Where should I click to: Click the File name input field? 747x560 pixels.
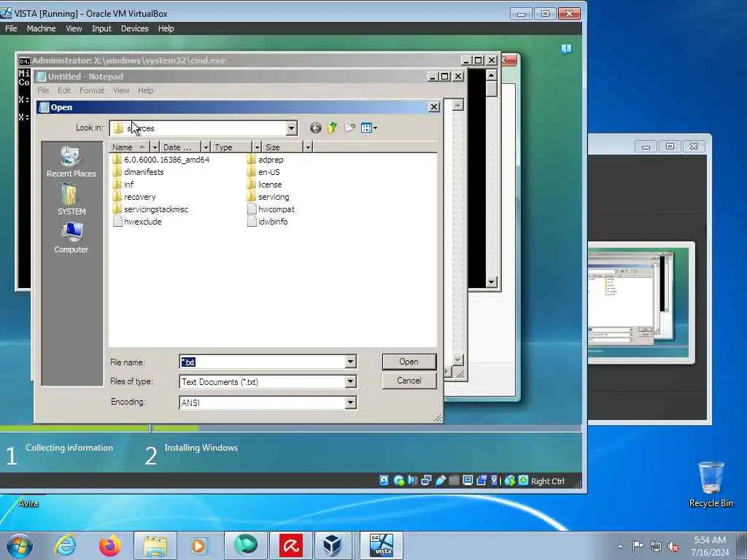(x=263, y=362)
